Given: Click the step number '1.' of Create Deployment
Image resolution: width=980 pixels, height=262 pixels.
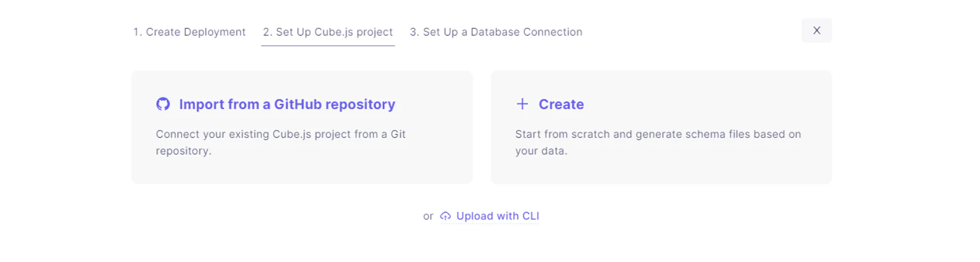Looking at the screenshot, I should tap(138, 32).
